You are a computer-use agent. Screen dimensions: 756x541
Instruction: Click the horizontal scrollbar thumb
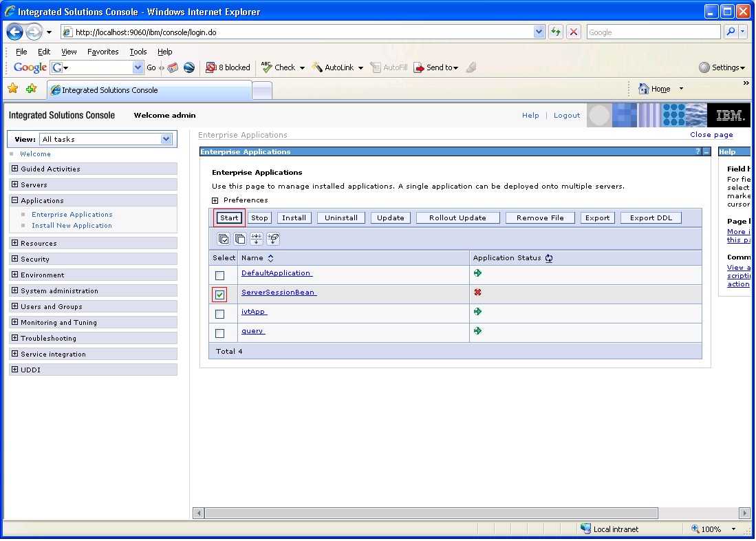click(x=431, y=513)
